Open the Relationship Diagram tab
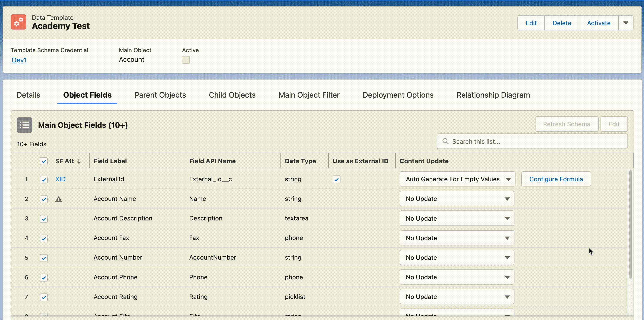The height and width of the screenshot is (320, 644). (x=493, y=95)
